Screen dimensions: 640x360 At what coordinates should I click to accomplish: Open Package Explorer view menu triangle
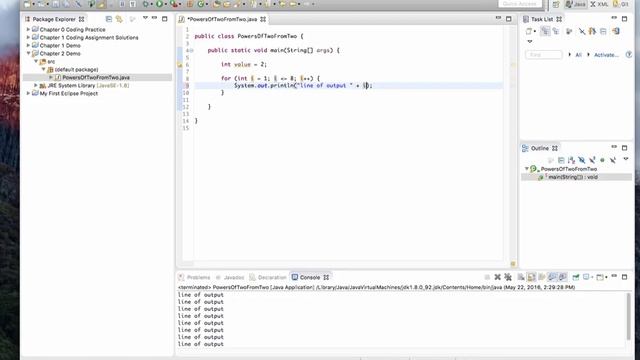click(x=145, y=18)
